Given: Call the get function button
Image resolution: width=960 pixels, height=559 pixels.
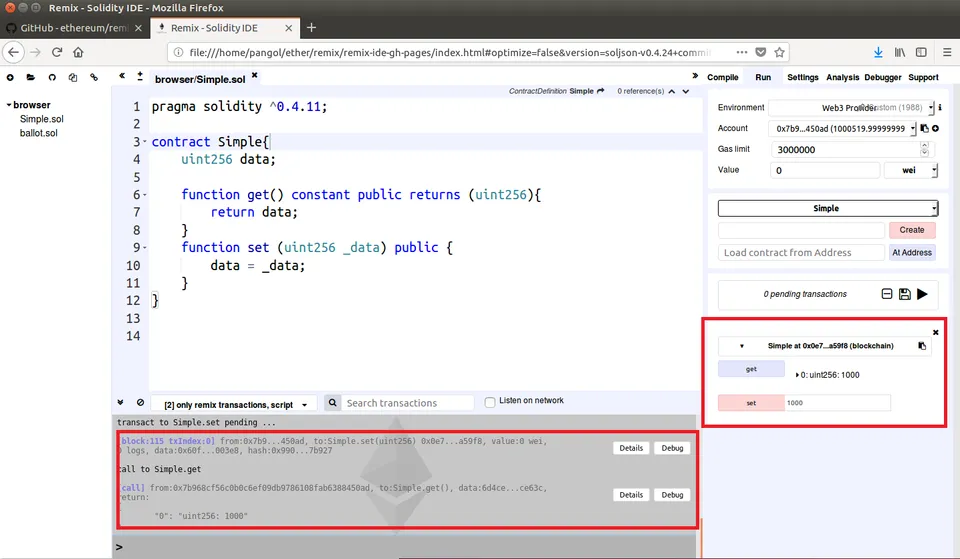Looking at the screenshot, I should pyautogui.click(x=751, y=369).
